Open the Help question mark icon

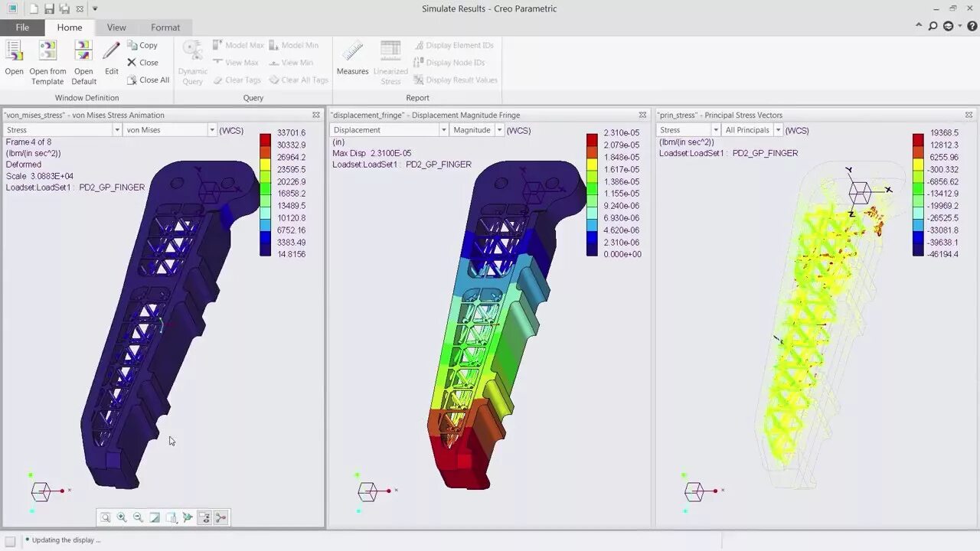tap(971, 26)
